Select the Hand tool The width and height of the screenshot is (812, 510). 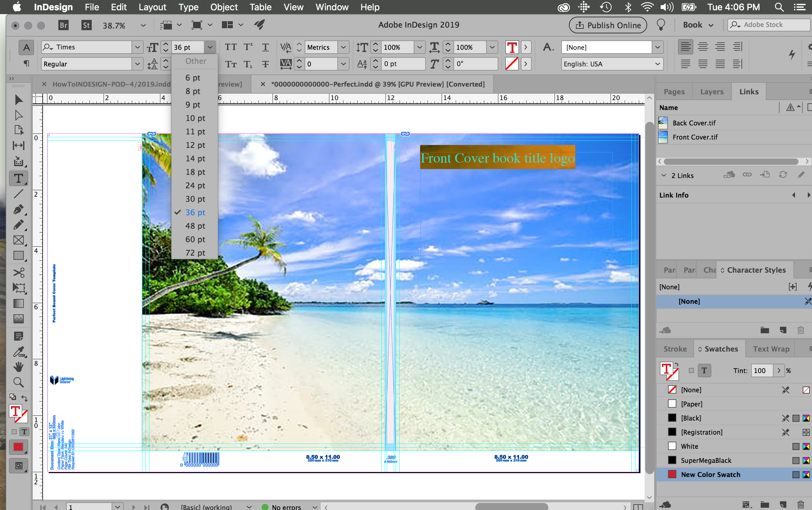point(19,367)
